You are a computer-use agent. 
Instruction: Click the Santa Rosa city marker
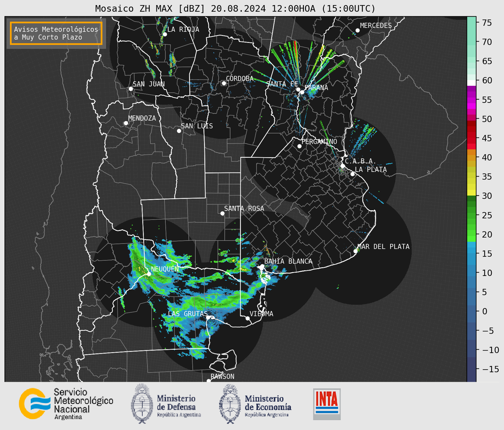point(222,214)
